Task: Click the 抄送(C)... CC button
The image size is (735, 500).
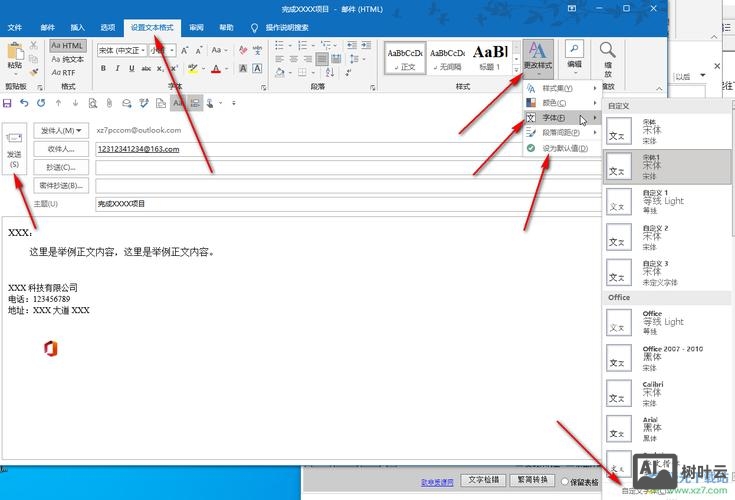Action: pos(61,167)
